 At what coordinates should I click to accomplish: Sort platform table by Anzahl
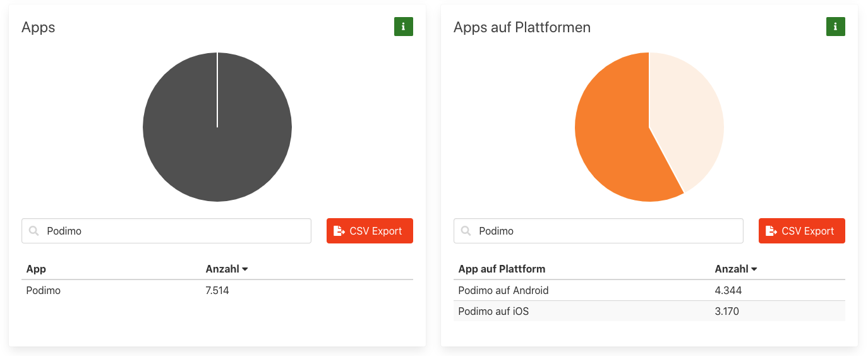[736, 269]
